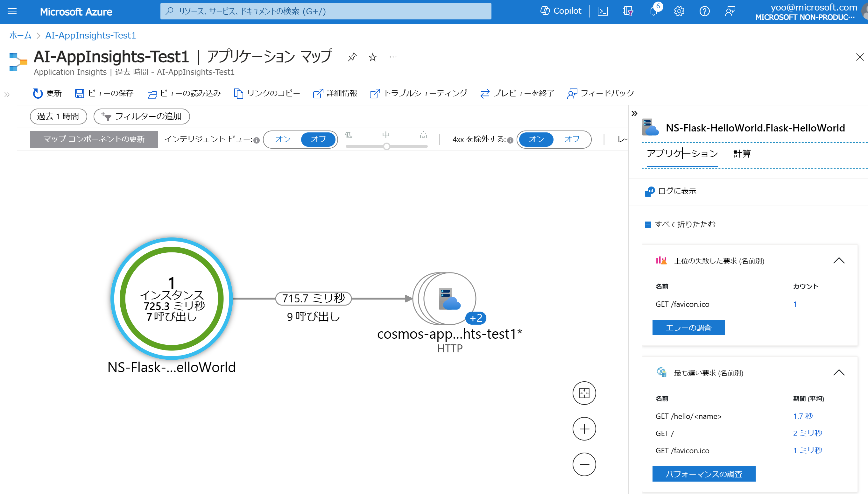Viewport: 868px width, 494px height.
Task: Open Cloud Shell from the top bar
Action: click(x=603, y=11)
